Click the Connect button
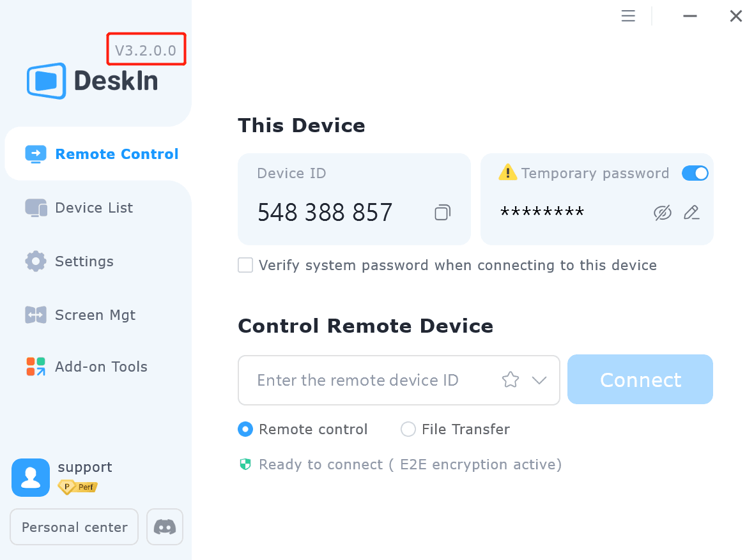 pos(640,380)
